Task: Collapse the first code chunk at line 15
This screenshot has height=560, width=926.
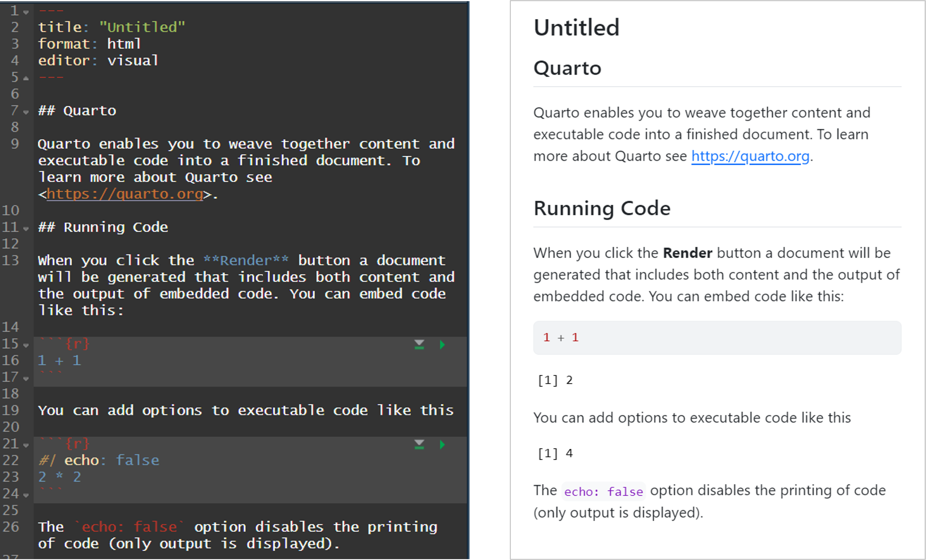Action: [26, 345]
